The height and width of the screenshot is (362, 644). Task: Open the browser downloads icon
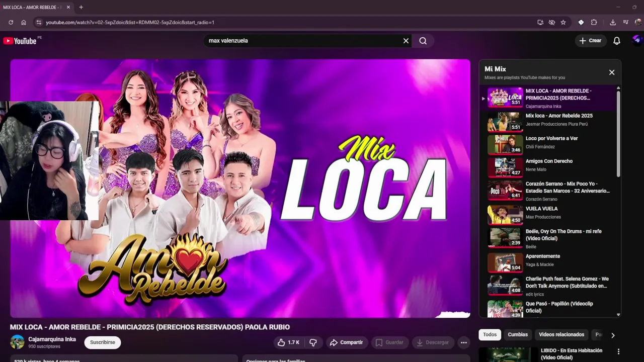613,22
